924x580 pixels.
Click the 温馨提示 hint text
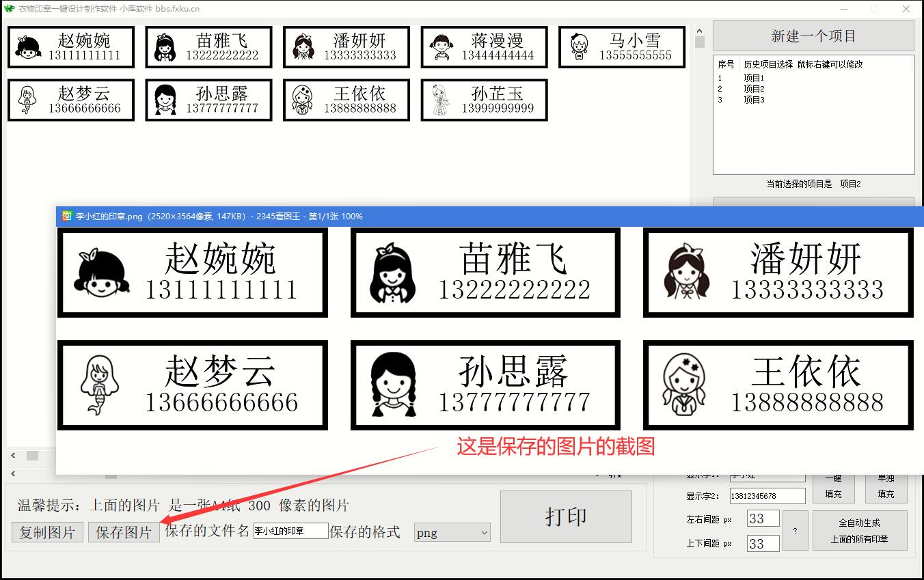pyautogui.click(x=183, y=506)
